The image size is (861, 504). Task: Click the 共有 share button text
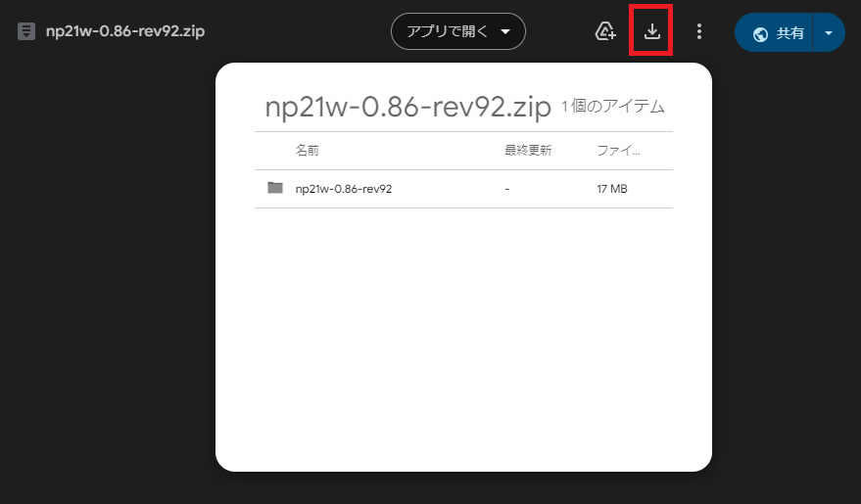click(789, 33)
